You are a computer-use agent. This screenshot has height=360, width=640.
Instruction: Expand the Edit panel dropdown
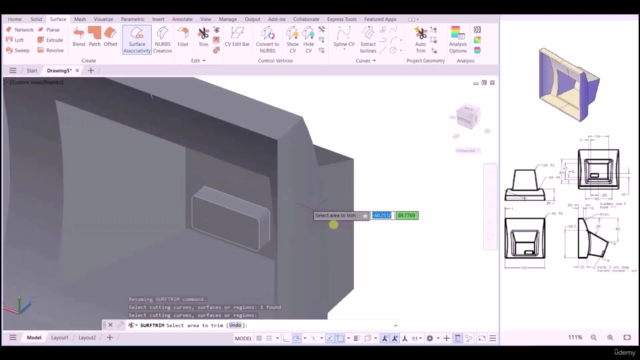coord(198,61)
